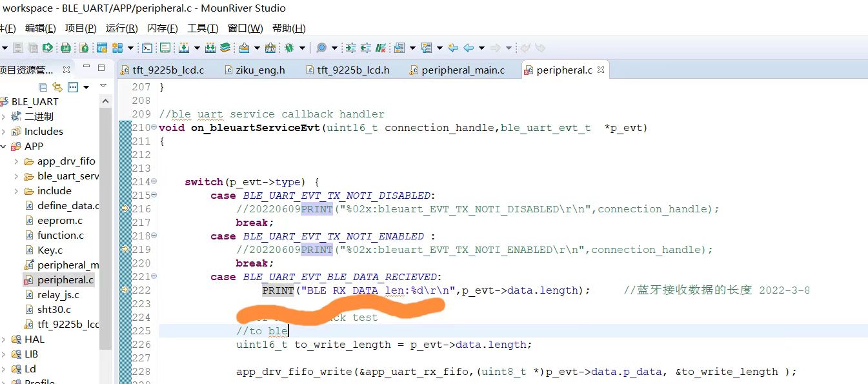The height and width of the screenshot is (384, 868).
Task: Open the terminal console icon in toolbar
Action: (x=147, y=48)
